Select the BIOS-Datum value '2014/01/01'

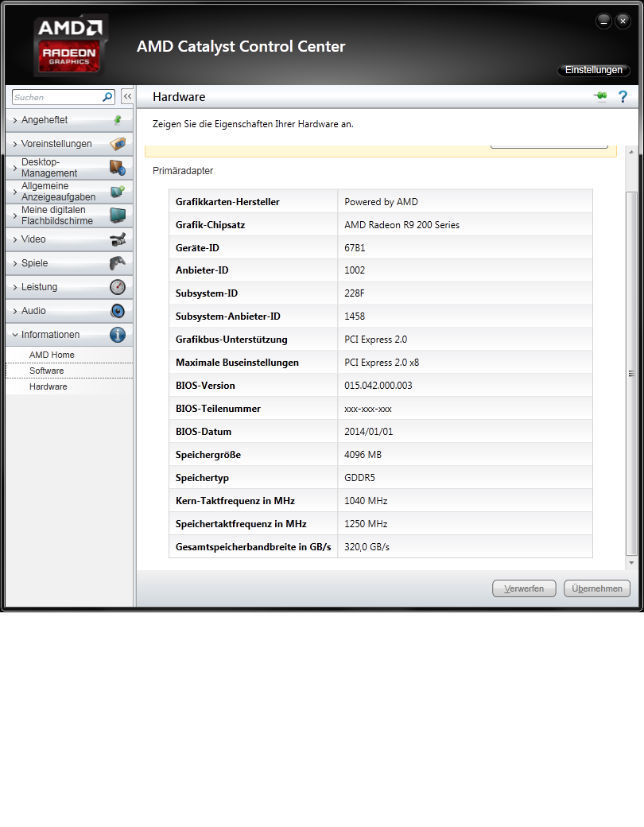point(369,432)
